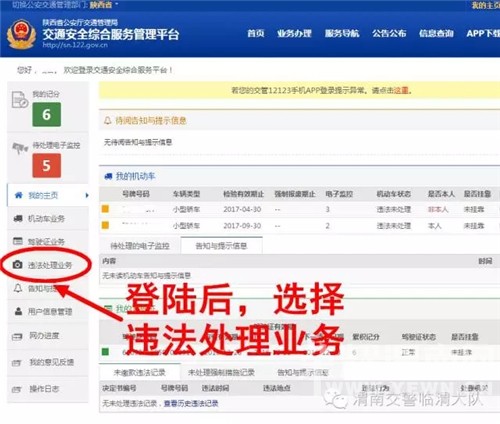Select 违法处理业务 in sidebar

48,265
